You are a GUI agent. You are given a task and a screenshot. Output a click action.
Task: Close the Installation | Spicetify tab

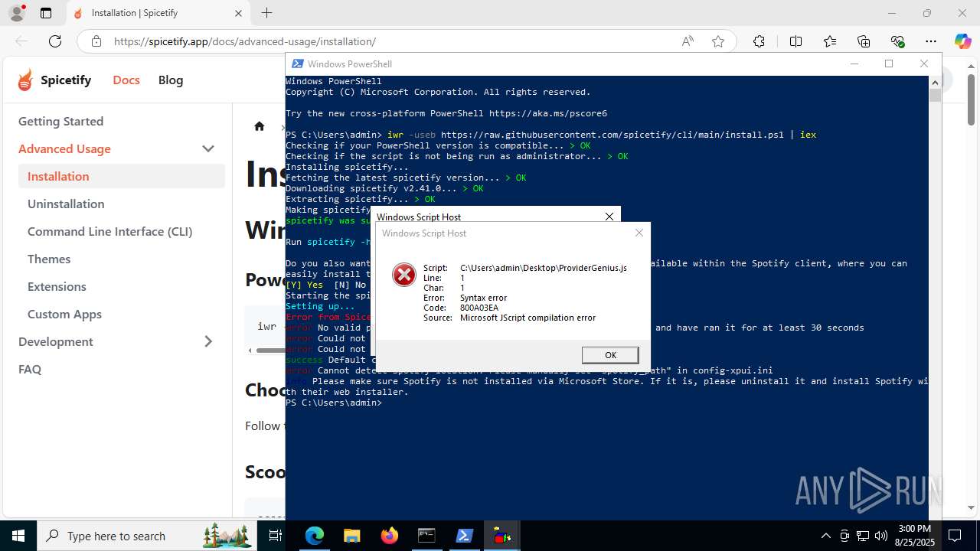tap(238, 13)
